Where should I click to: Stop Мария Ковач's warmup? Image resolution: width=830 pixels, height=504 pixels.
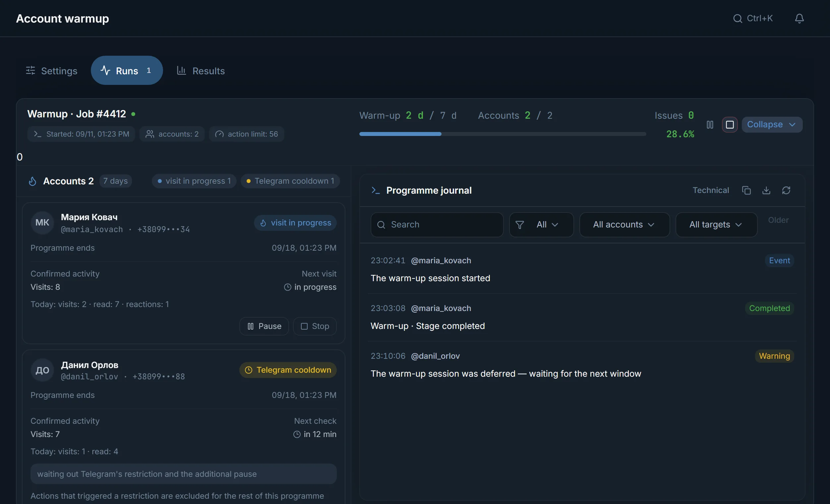point(315,326)
